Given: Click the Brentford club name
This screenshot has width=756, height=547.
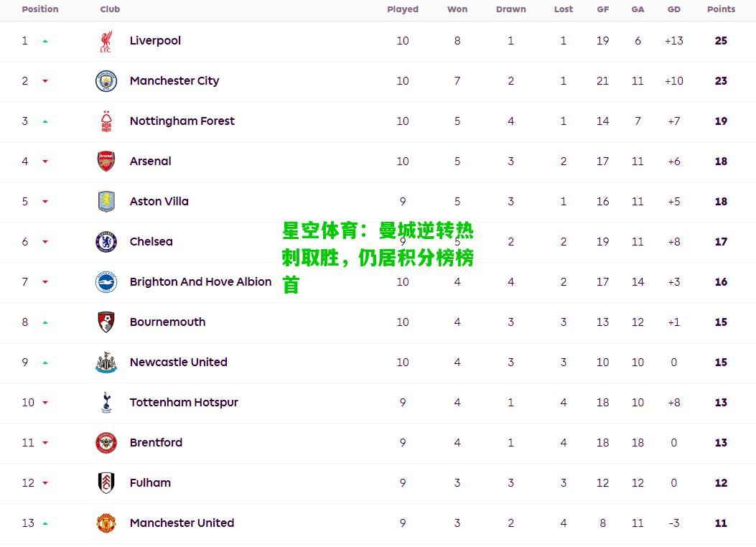Looking at the screenshot, I should click(156, 442).
